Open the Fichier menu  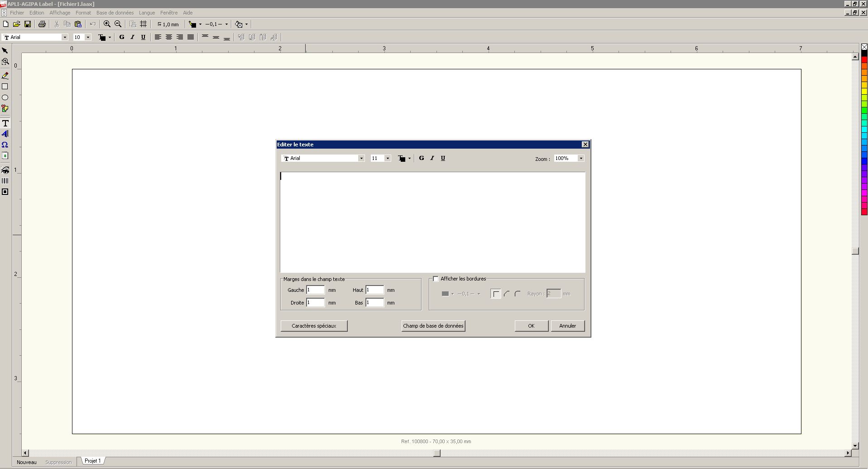click(x=17, y=13)
